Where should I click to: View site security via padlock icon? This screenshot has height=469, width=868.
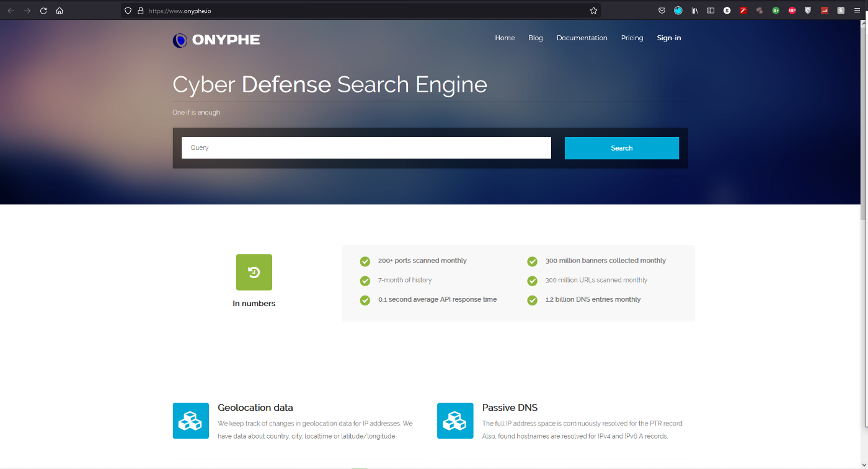click(x=140, y=11)
